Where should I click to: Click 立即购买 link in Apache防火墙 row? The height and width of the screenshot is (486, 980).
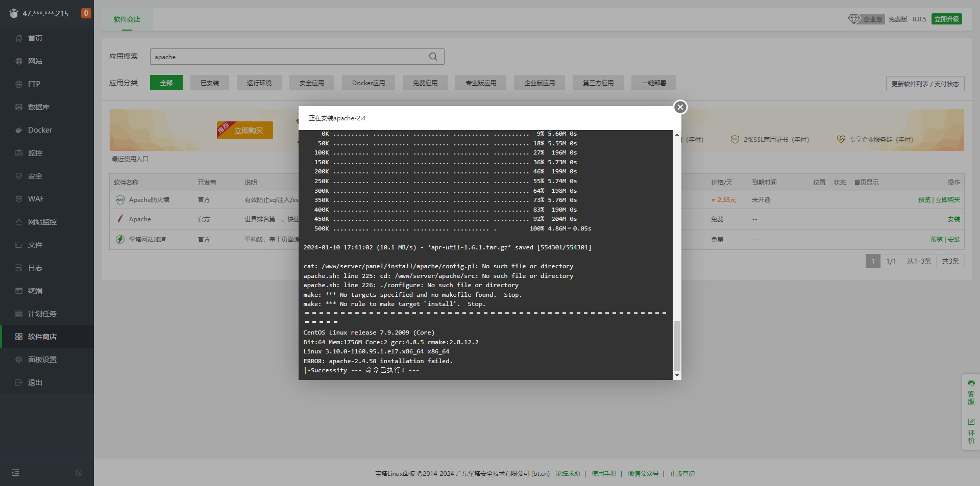pos(948,200)
